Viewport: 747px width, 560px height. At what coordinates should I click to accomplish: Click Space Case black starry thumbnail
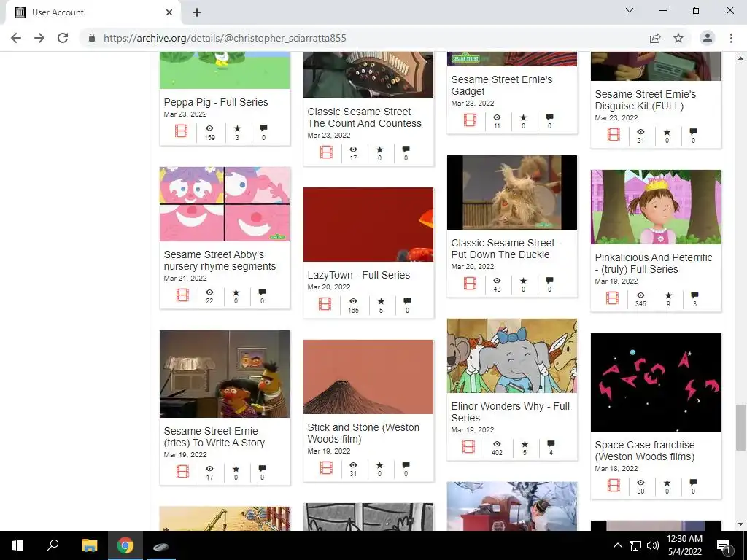click(656, 382)
